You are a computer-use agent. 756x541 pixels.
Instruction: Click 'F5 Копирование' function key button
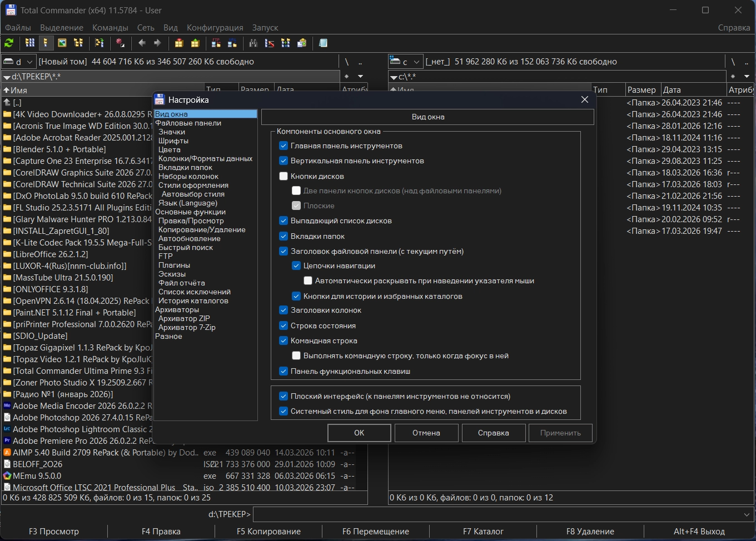click(268, 532)
